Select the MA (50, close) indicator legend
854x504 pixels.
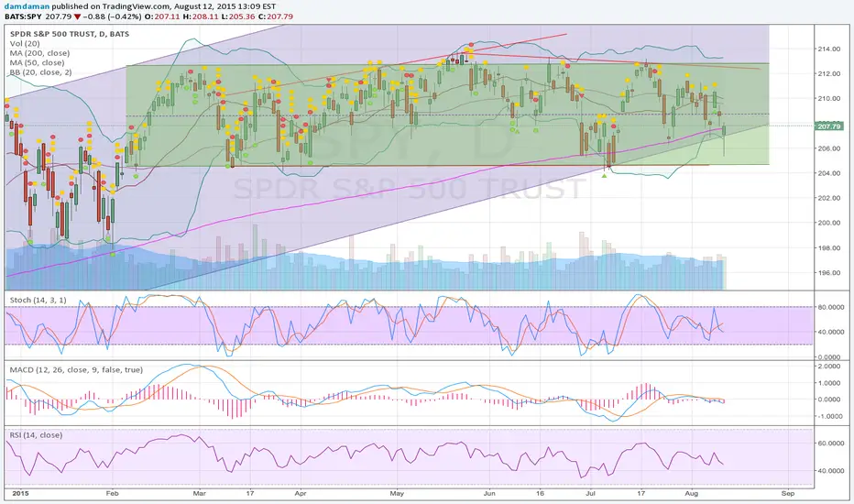(37, 62)
